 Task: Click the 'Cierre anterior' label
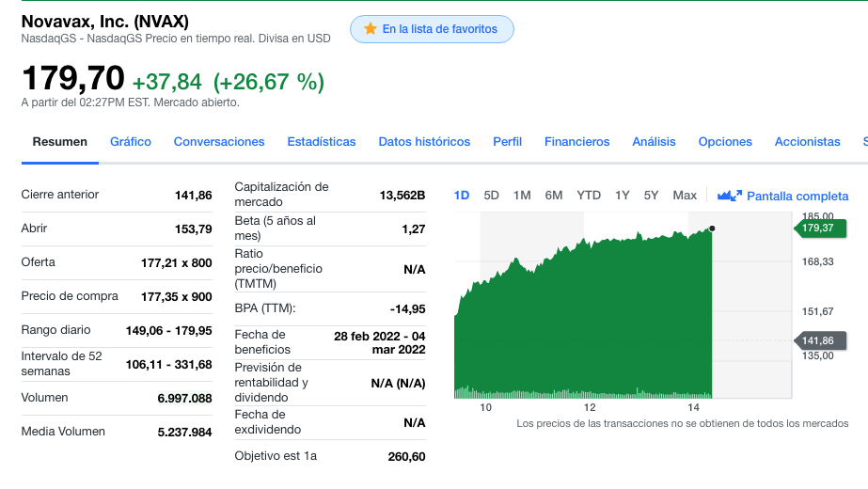click(x=60, y=195)
